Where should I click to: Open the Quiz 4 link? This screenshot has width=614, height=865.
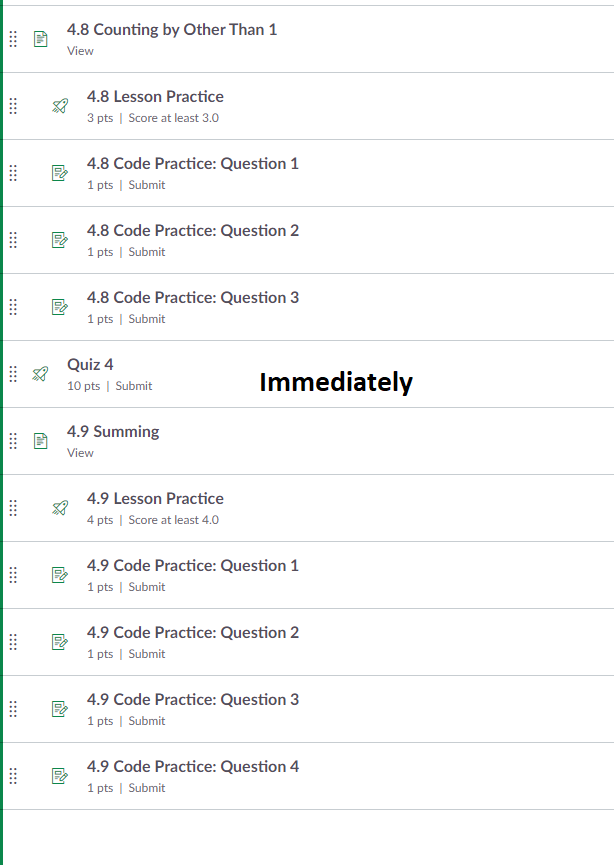[90, 365]
